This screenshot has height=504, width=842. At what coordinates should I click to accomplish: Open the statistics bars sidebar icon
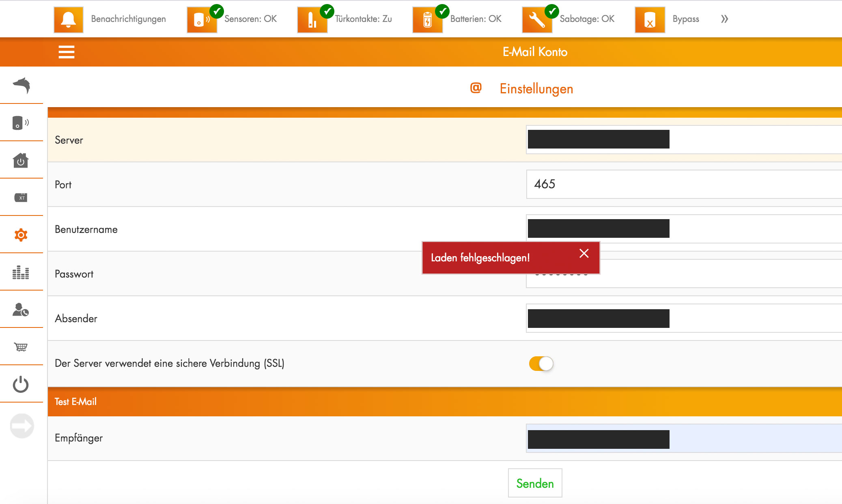pyautogui.click(x=21, y=272)
